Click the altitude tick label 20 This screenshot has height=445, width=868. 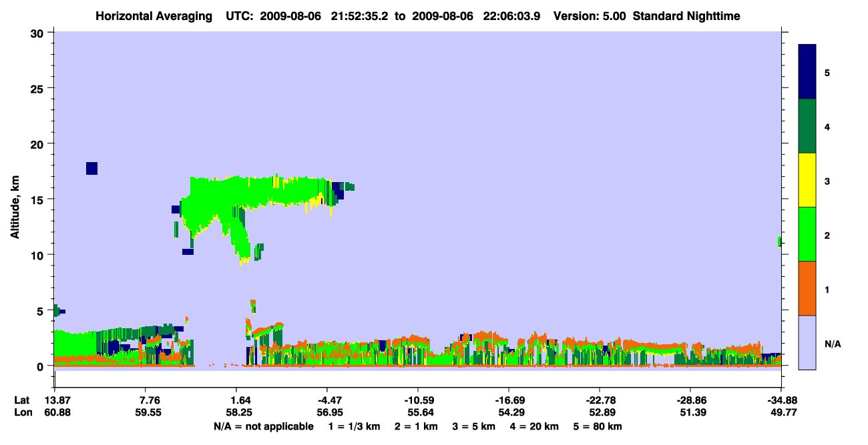coord(38,143)
